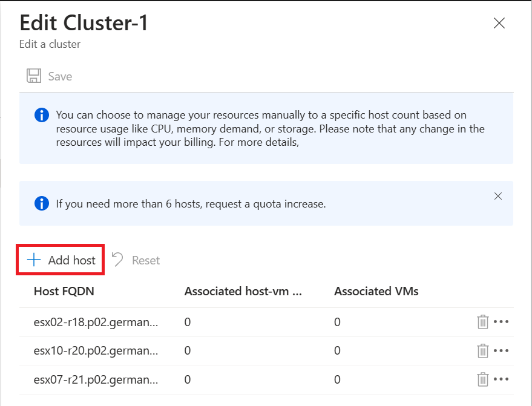Close the Edit Cluster-1 panel
This screenshot has width=532, height=406.
pos(499,23)
